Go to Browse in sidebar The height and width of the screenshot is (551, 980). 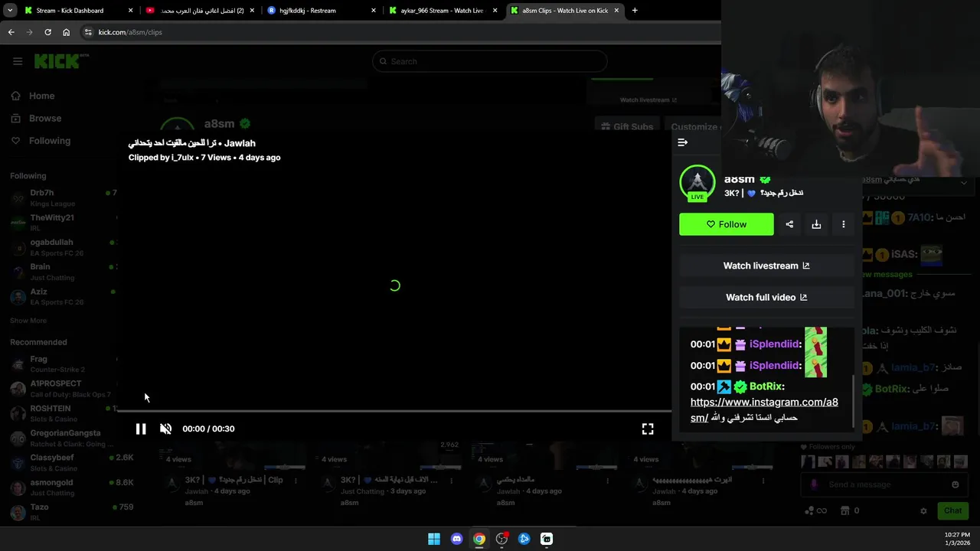tap(36, 119)
